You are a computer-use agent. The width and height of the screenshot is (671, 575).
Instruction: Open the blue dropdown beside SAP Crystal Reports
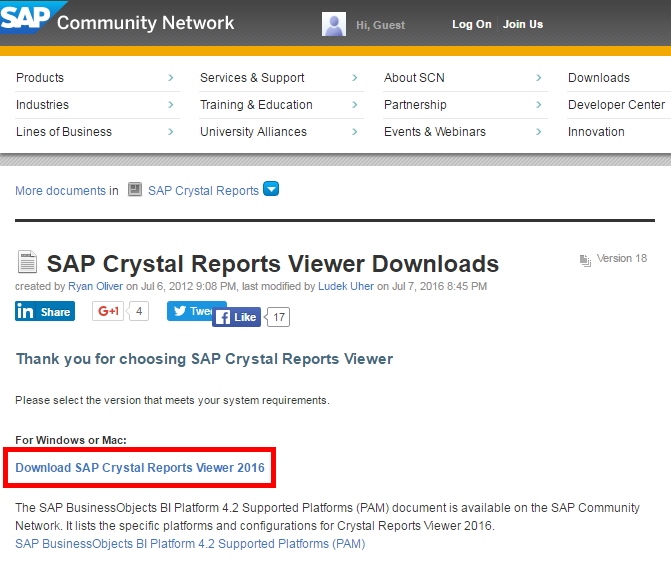click(x=271, y=189)
